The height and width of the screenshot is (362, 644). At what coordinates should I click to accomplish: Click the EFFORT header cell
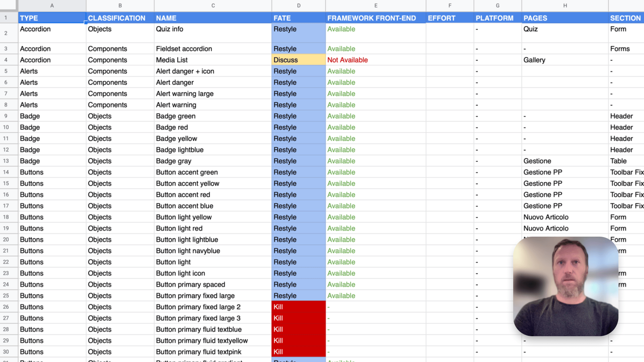coord(450,18)
